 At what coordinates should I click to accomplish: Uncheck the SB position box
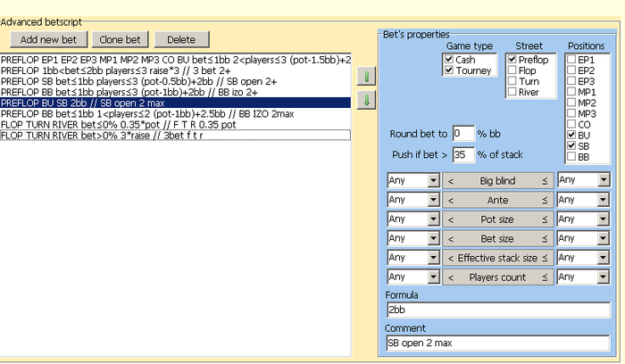(571, 145)
